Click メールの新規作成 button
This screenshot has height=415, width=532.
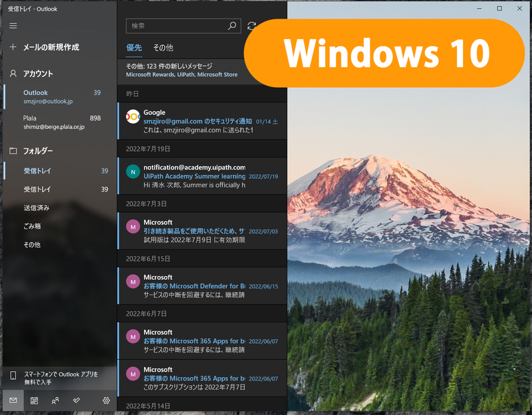[x=51, y=47]
